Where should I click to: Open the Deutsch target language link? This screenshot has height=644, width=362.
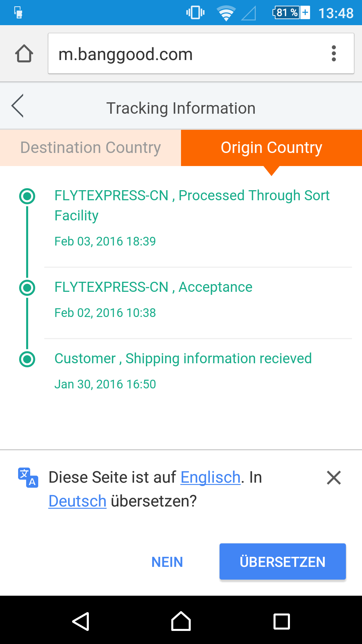point(77,501)
